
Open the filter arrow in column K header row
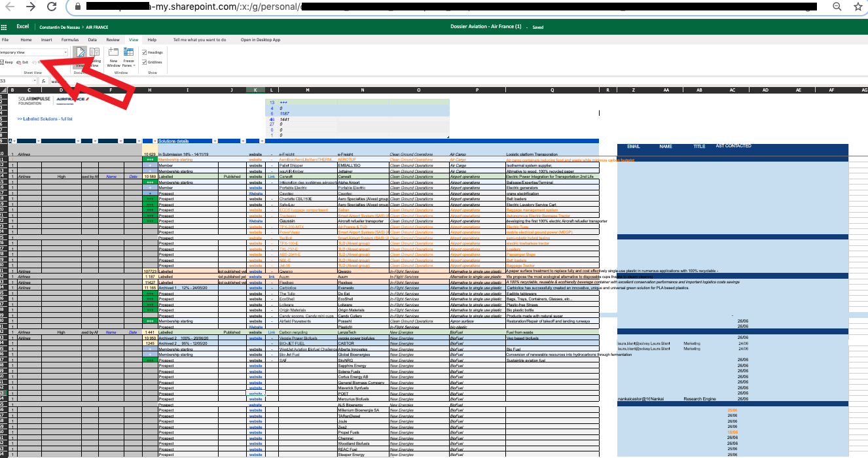tap(262, 141)
